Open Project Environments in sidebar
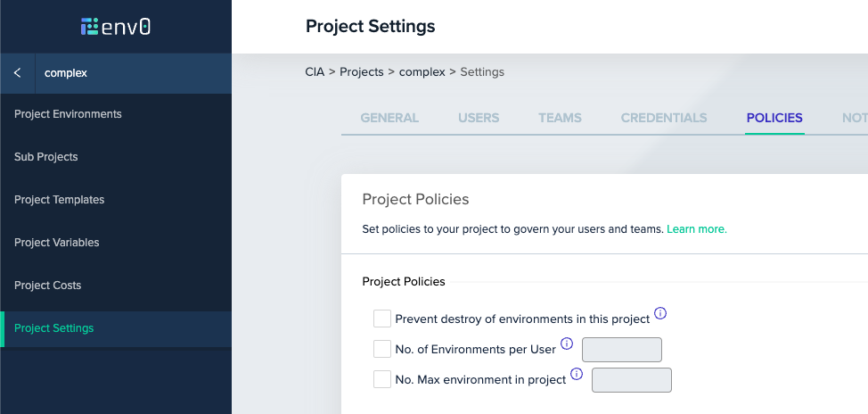 pos(68,114)
